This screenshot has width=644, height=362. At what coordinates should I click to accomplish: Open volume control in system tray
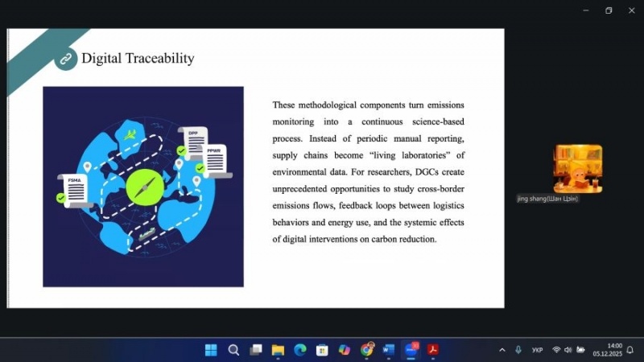[568, 350]
